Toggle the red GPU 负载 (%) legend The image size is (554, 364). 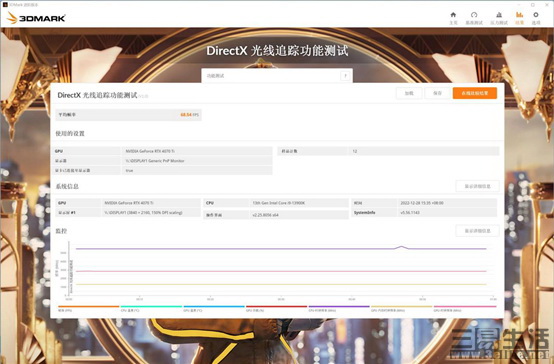pyautogui.click(x=276, y=309)
